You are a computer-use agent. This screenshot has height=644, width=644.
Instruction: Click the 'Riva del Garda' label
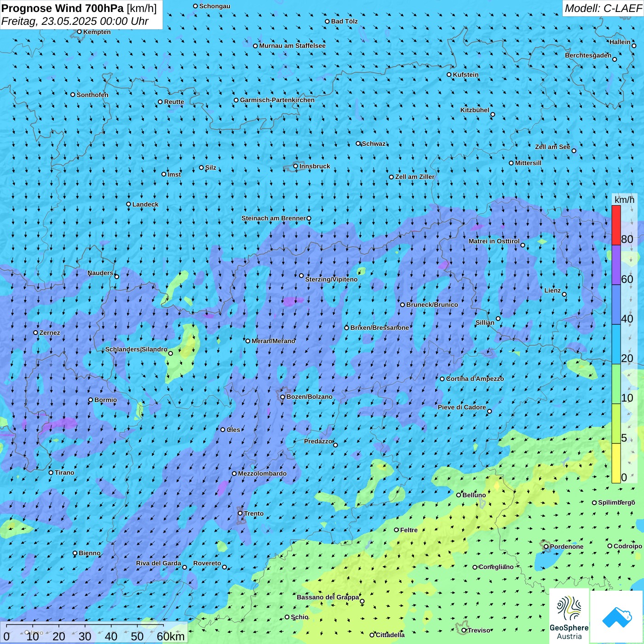pyautogui.click(x=159, y=563)
